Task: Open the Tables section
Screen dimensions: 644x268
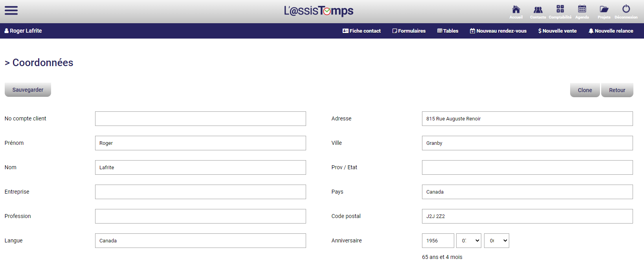Action: (x=448, y=31)
